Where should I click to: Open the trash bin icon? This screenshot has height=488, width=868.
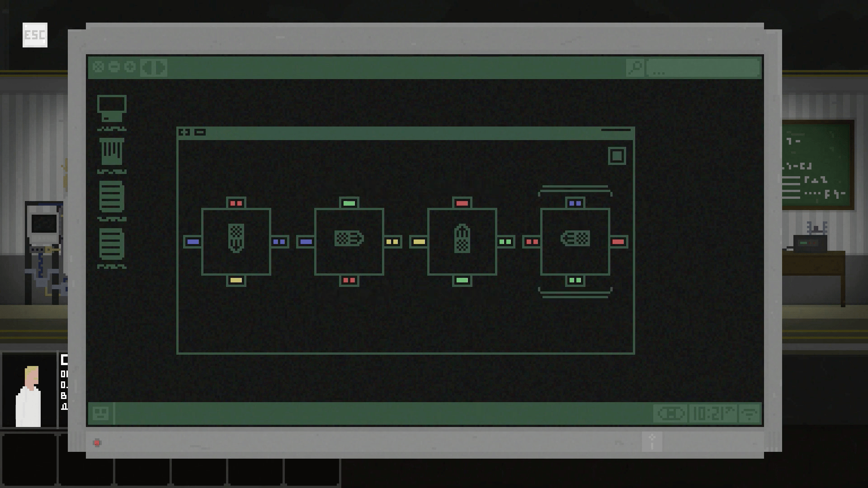[112, 152]
